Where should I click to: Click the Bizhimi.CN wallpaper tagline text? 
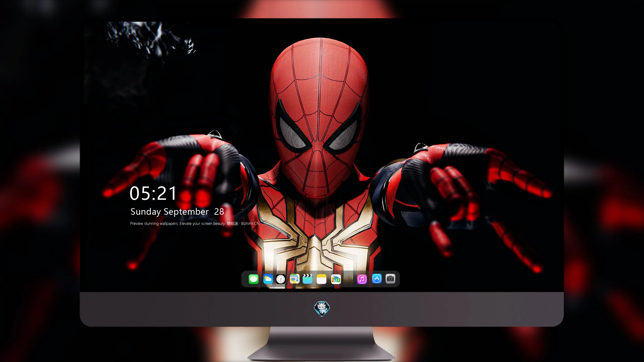195,224
